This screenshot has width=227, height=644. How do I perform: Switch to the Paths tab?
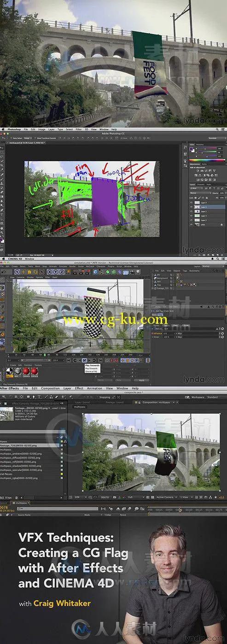pyautogui.click(x=209, y=184)
